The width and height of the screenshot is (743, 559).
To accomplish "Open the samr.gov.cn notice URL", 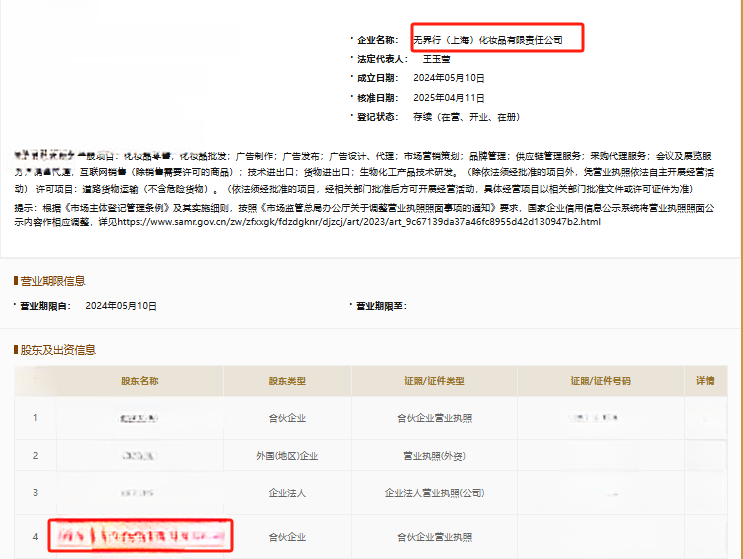I will point(359,222).
